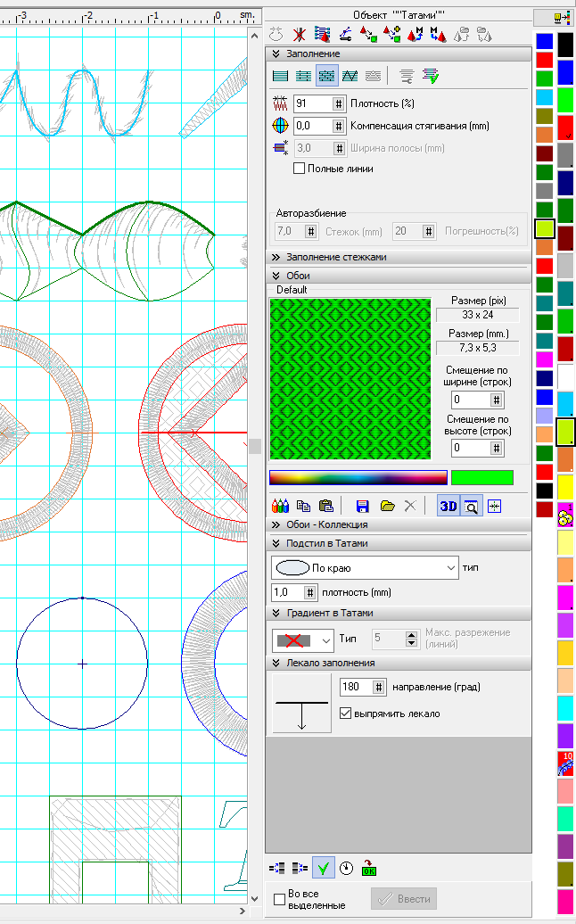
Task: Open the 'По краю' underlay type dropdown
Action: (365, 568)
